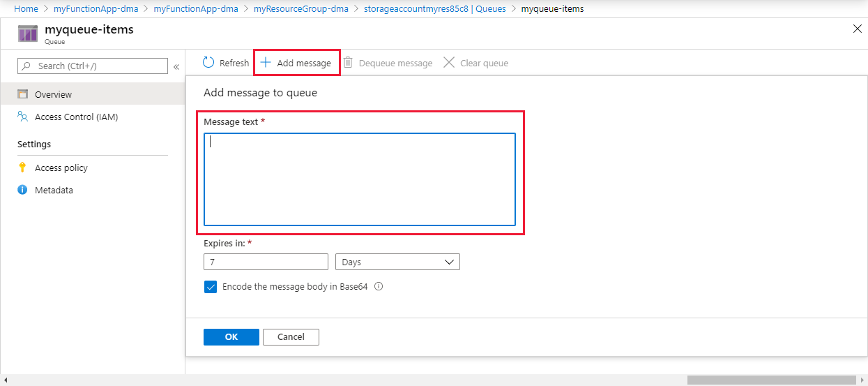868x386 pixels.
Task: Click the Clear queue X icon
Action: click(449, 63)
